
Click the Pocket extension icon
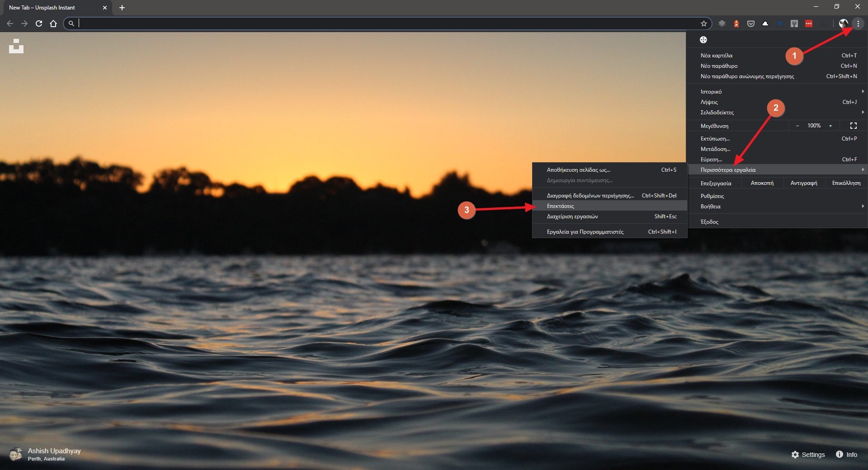pyautogui.click(x=750, y=23)
